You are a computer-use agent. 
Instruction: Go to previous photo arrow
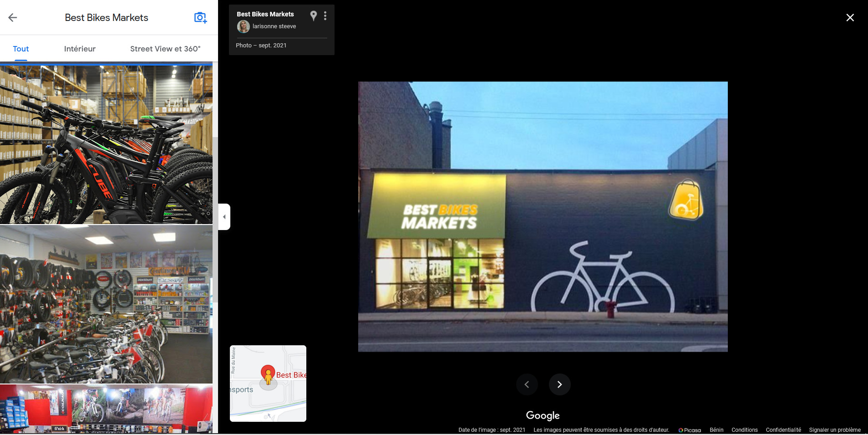(527, 384)
